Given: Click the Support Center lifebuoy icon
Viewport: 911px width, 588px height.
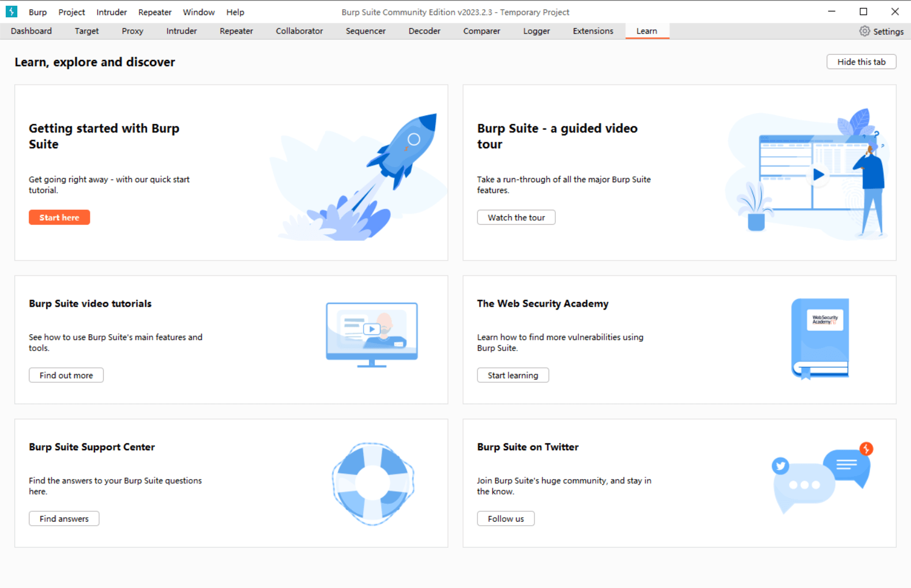Looking at the screenshot, I should coord(373,484).
